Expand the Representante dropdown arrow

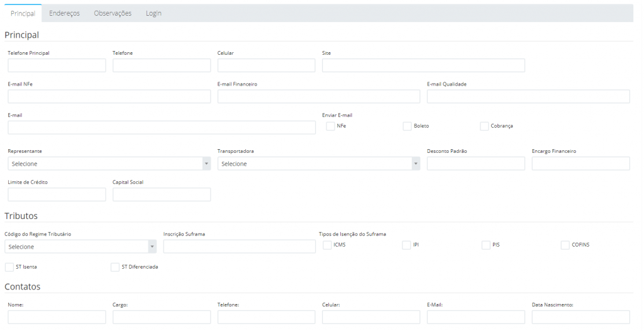click(206, 164)
